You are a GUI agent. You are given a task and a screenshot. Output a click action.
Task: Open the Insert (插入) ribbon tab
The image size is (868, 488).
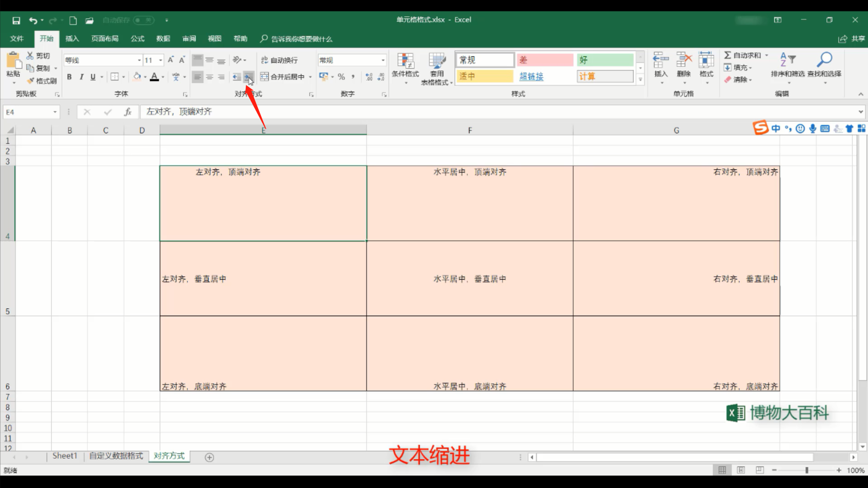[x=72, y=39]
